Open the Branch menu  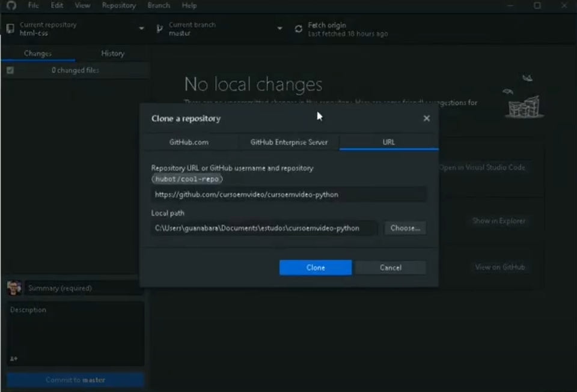159,5
